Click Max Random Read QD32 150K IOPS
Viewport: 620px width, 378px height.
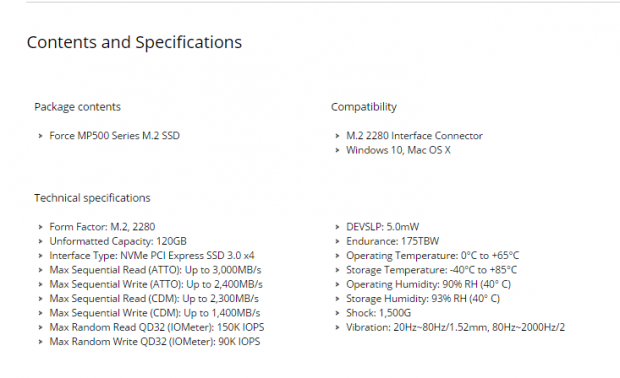pyautogui.click(x=157, y=327)
